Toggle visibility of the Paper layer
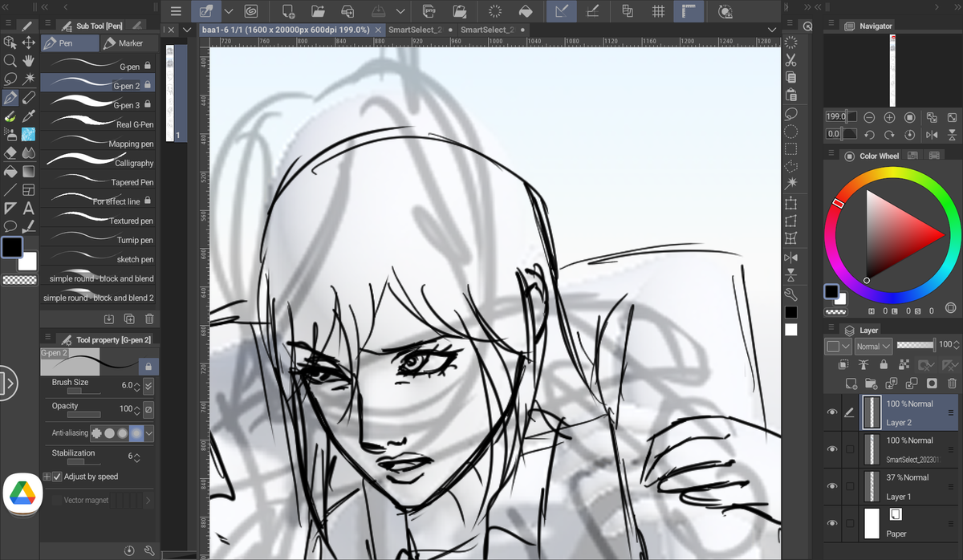963x560 pixels. [832, 523]
